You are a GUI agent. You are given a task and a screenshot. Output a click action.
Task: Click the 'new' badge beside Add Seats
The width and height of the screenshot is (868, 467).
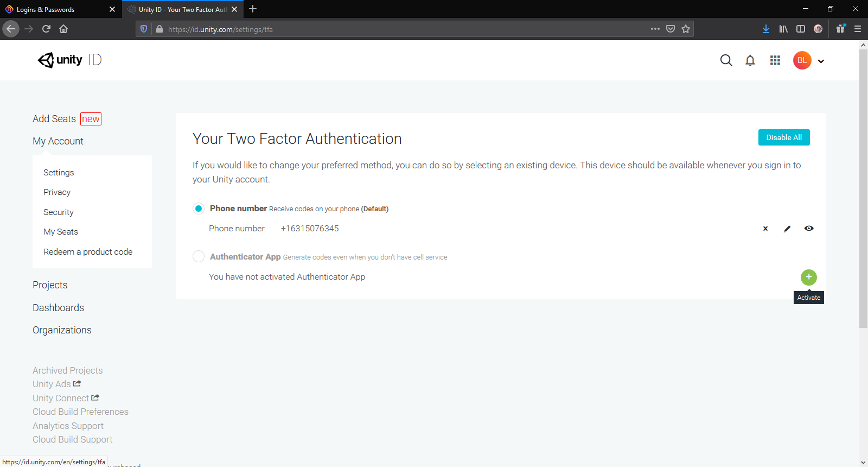click(91, 119)
